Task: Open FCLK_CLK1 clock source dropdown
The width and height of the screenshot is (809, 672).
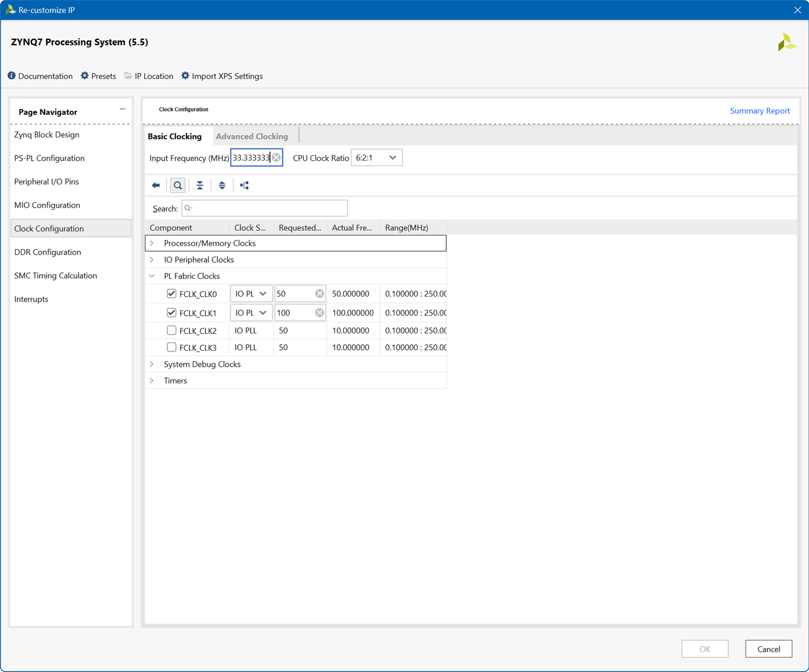Action: pos(251,313)
